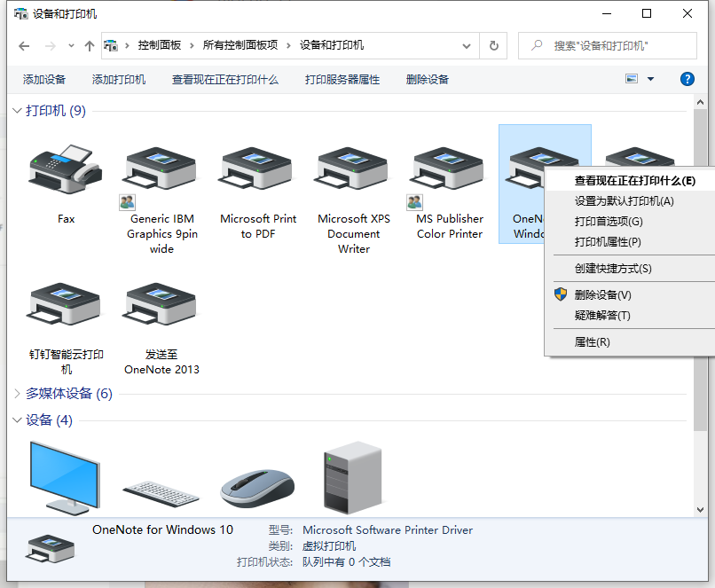Select the Microsoft XPS Document Writer printer

353,169
